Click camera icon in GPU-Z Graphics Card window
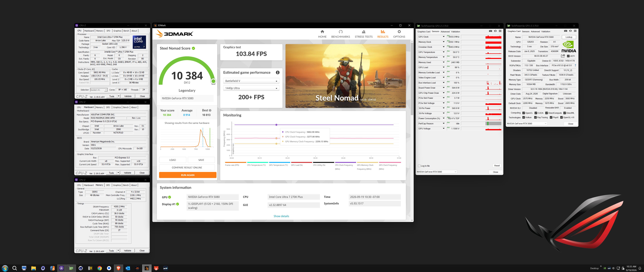 [566, 31]
